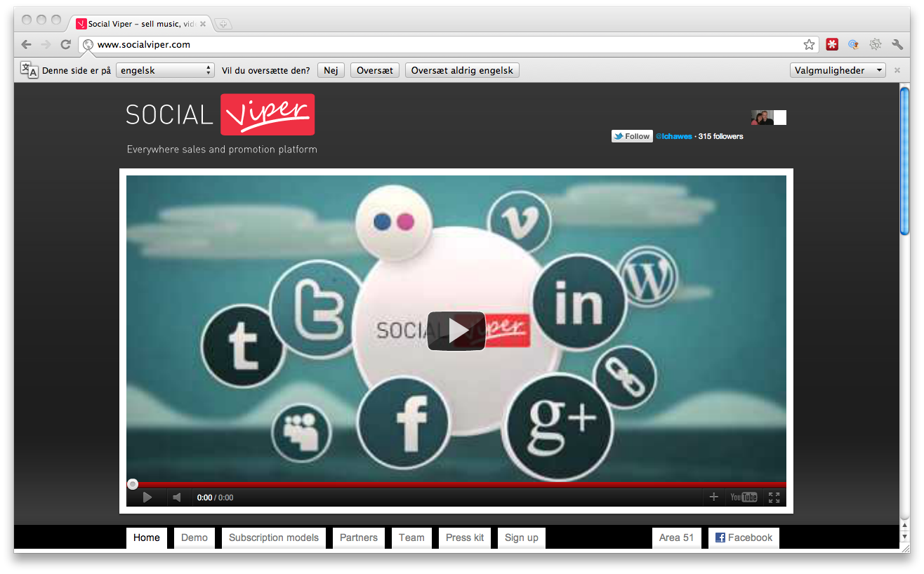Open the engelsk language dropdown
This screenshot has width=924, height=574.
point(165,70)
